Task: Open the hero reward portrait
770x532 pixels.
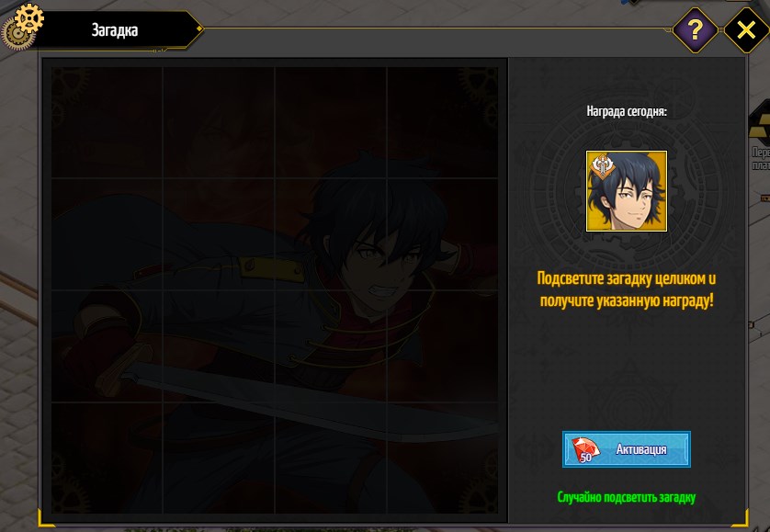Action: click(627, 191)
